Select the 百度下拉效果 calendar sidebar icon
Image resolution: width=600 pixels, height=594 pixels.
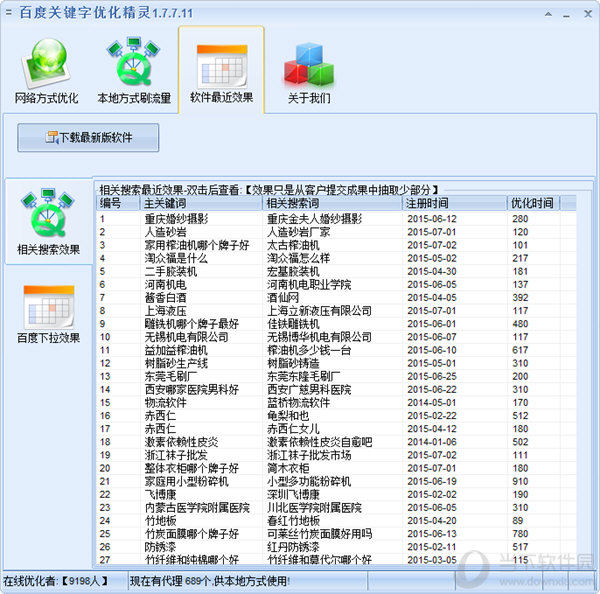[x=48, y=303]
